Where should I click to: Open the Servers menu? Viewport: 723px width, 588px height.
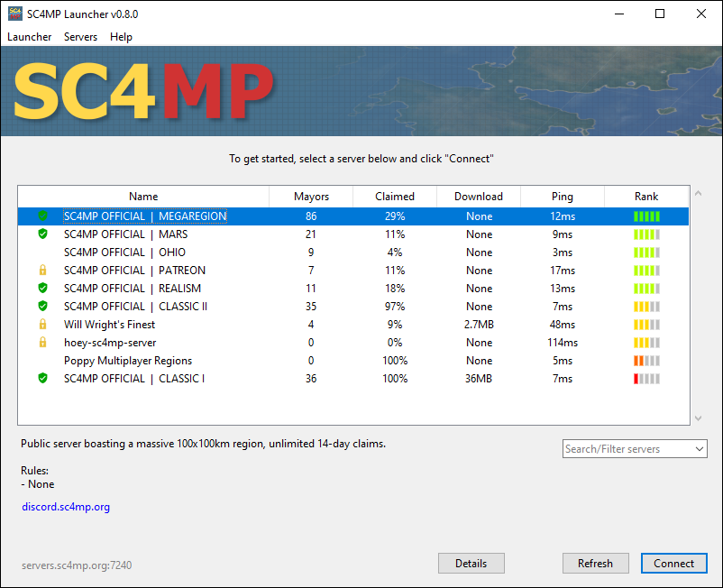pyautogui.click(x=80, y=37)
